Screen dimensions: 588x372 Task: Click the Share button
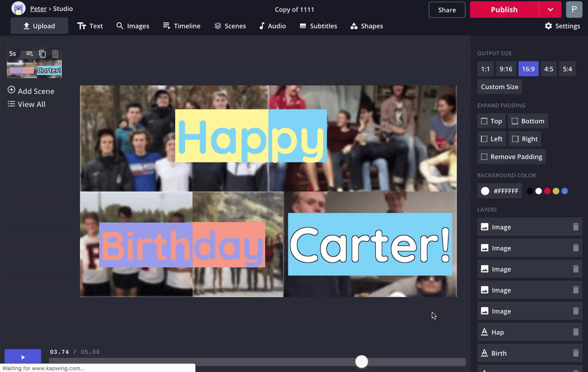[x=447, y=10]
